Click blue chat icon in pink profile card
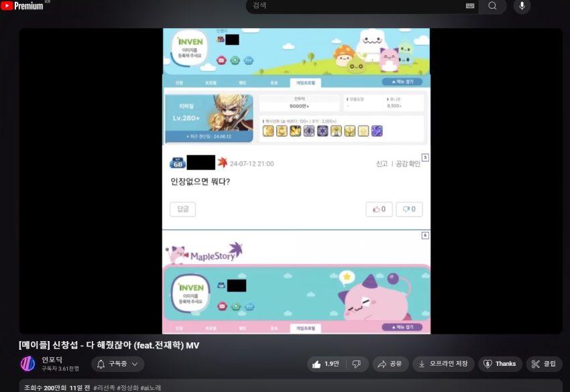The image size is (570, 392). click(249, 307)
